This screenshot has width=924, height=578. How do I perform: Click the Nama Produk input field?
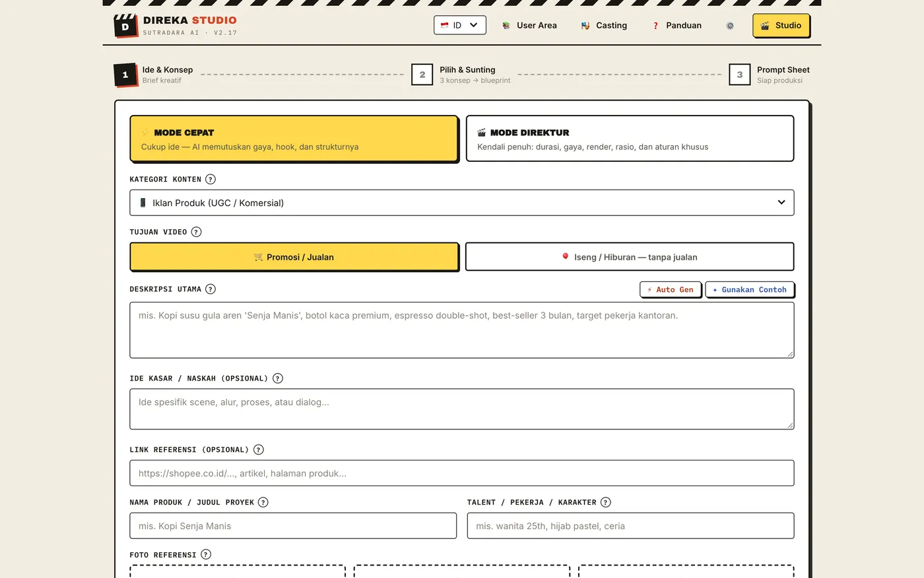[293, 526]
